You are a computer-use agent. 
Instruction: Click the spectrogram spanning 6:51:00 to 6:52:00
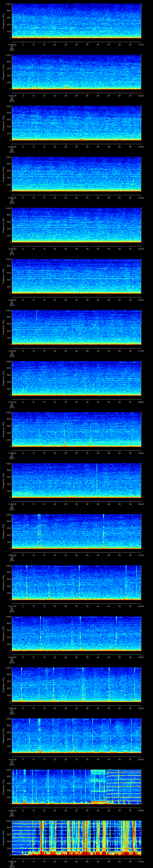point(77,583)
